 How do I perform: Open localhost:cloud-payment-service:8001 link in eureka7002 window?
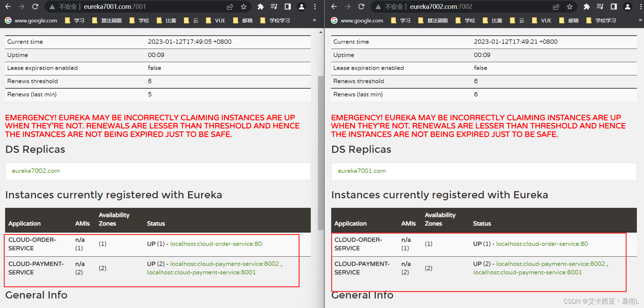click(527, 272)
